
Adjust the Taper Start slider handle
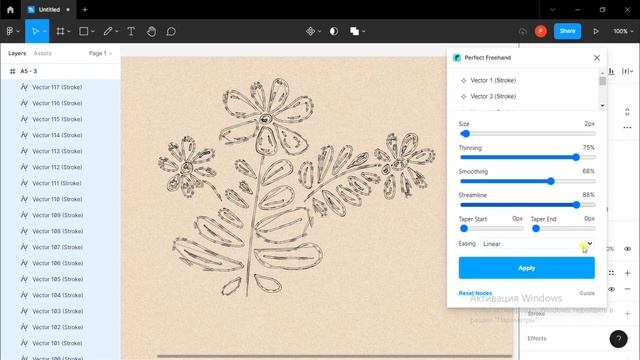tap(464, 229)
